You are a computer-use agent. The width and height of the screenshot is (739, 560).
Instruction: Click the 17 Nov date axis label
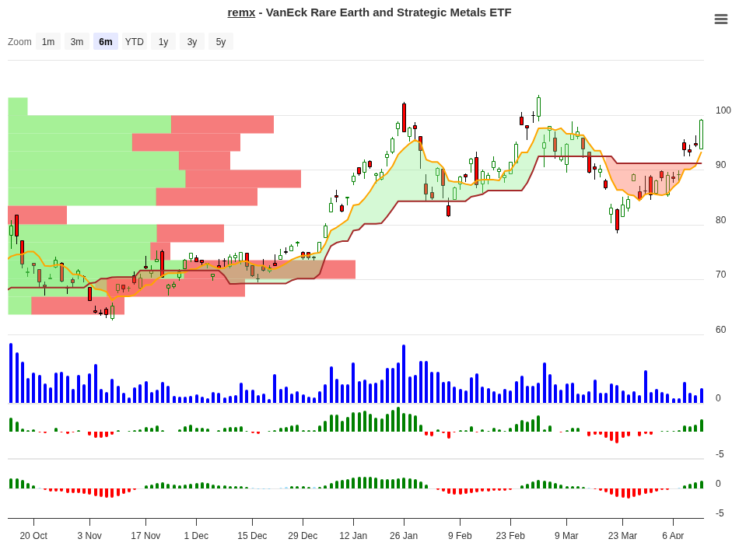click(x=145, y=535)
